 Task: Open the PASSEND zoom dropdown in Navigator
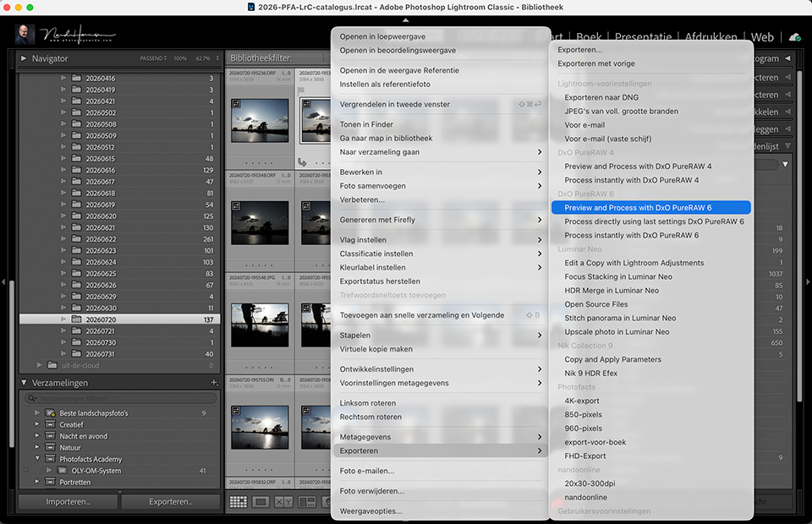coord(153,58)
